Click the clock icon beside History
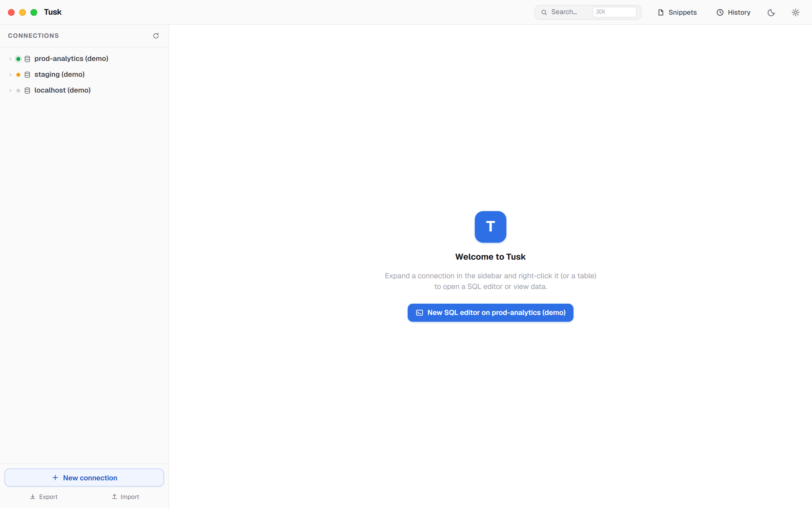This screenshot has width=812, height=508. click(720, 12)
